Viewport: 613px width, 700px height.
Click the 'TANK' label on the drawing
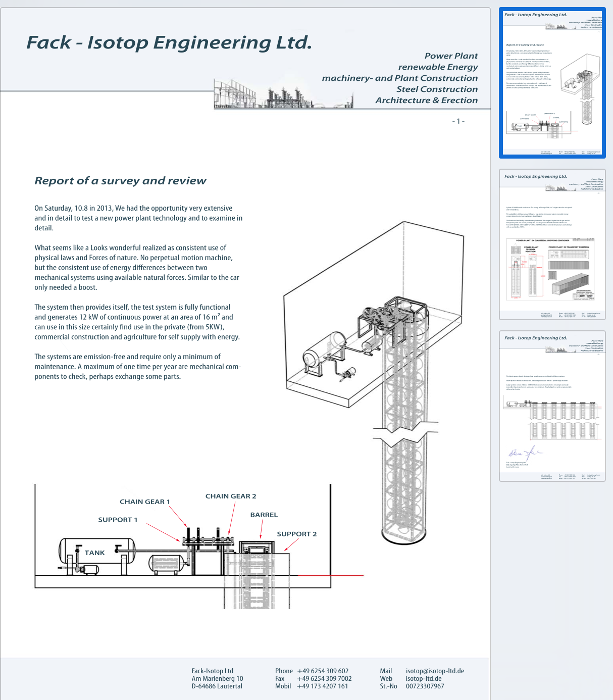(95, 553)
